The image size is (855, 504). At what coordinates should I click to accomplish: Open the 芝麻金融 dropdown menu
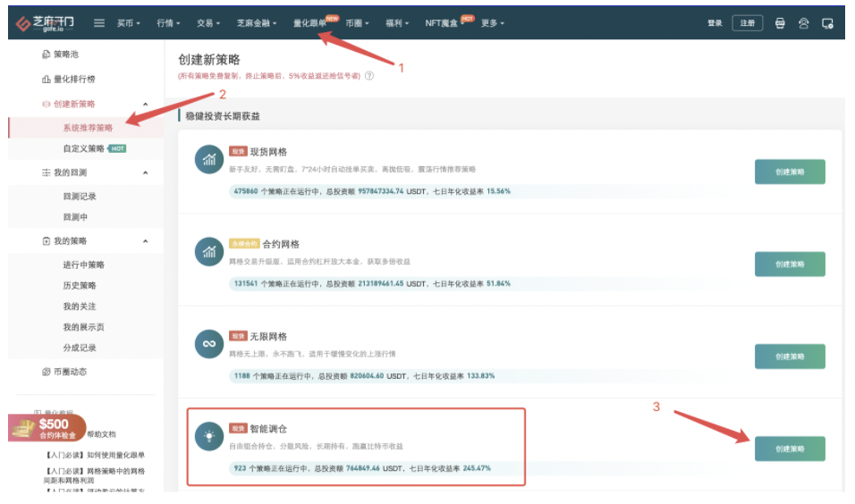coord(257,23)
